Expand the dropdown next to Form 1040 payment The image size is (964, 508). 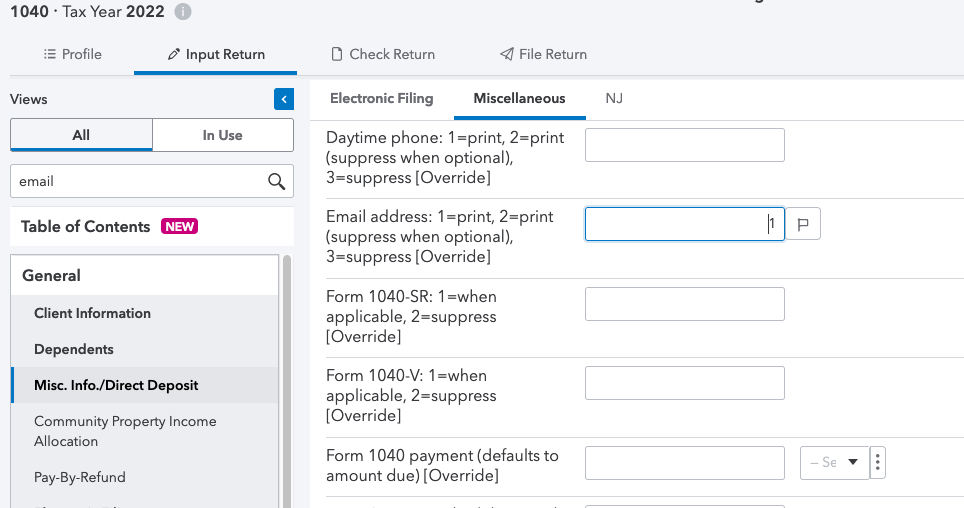pyautogui.click(x=835, y=463)
